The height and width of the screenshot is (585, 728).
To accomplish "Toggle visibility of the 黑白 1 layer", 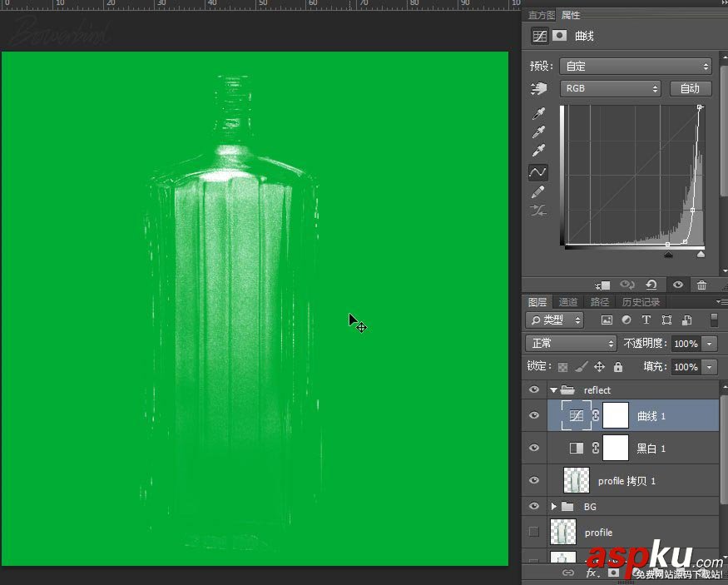I will (x=534, y=448).
